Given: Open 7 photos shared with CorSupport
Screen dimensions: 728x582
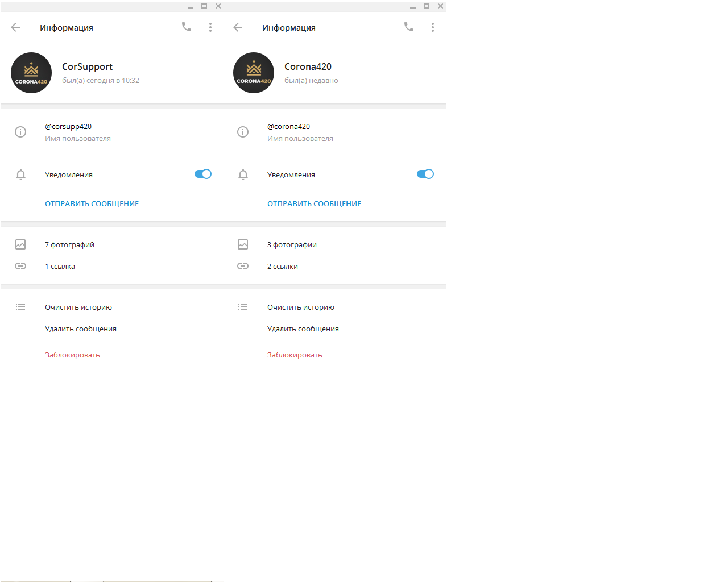Looking at the screenshot, I should 113,244.
